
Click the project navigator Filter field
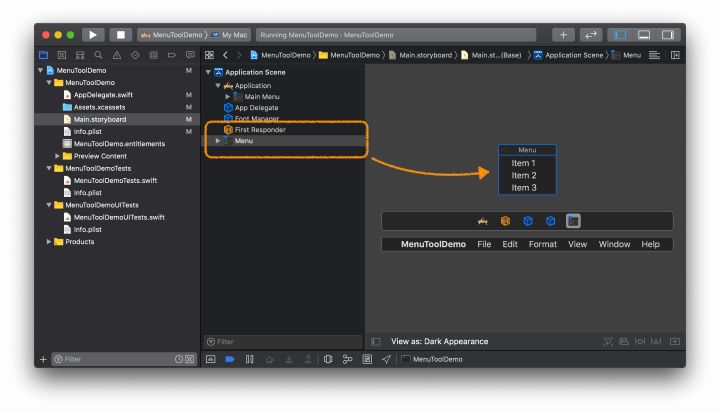pos(124,359)
